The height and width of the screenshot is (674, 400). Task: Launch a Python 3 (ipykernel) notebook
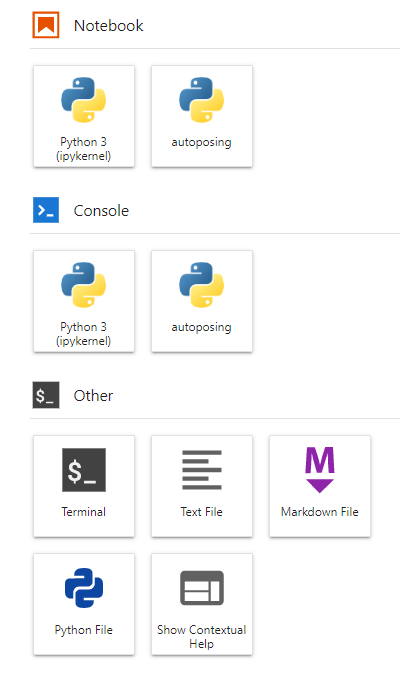[x=84, y=116]
